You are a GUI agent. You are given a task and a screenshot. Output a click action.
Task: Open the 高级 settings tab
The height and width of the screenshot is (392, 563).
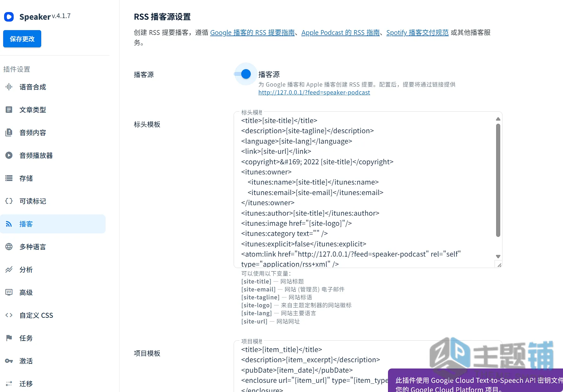tap(53, 292)
